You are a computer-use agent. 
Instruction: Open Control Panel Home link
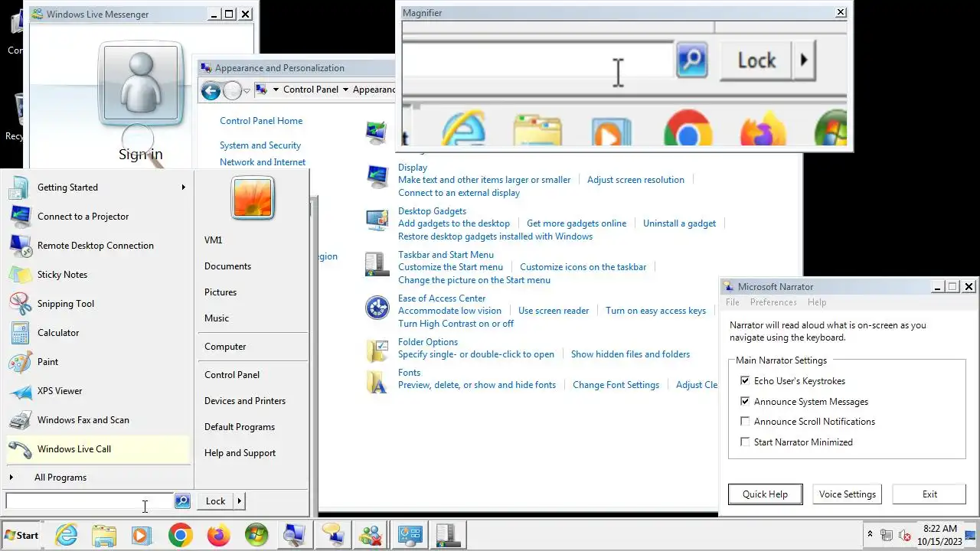click(261, 121)
